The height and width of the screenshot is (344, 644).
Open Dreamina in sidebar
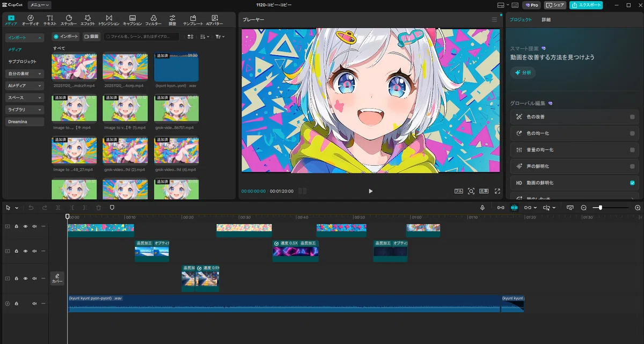tap(25, 122)
